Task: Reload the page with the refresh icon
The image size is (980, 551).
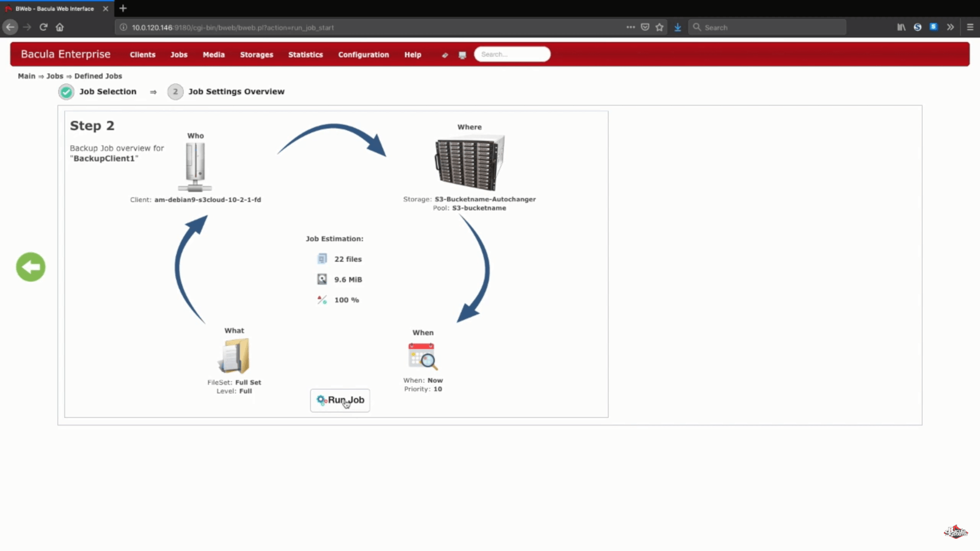Action: 43,27
